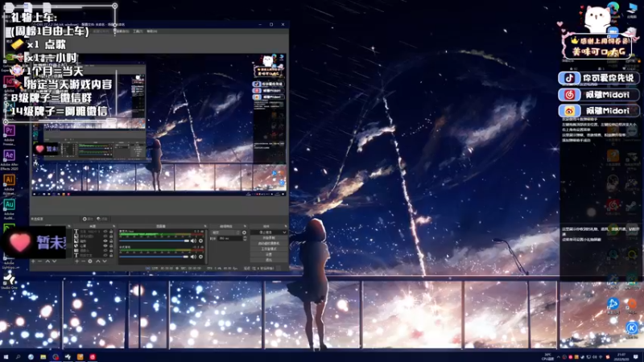
Task: Select the browser source row in sources list
Action: 93,245
